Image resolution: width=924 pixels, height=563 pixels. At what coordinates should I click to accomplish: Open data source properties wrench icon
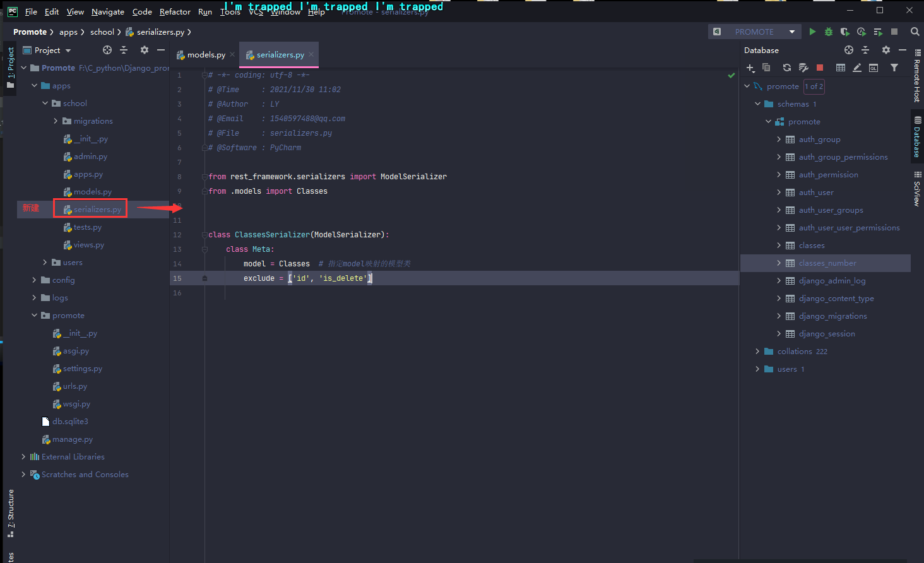(803, 68)
